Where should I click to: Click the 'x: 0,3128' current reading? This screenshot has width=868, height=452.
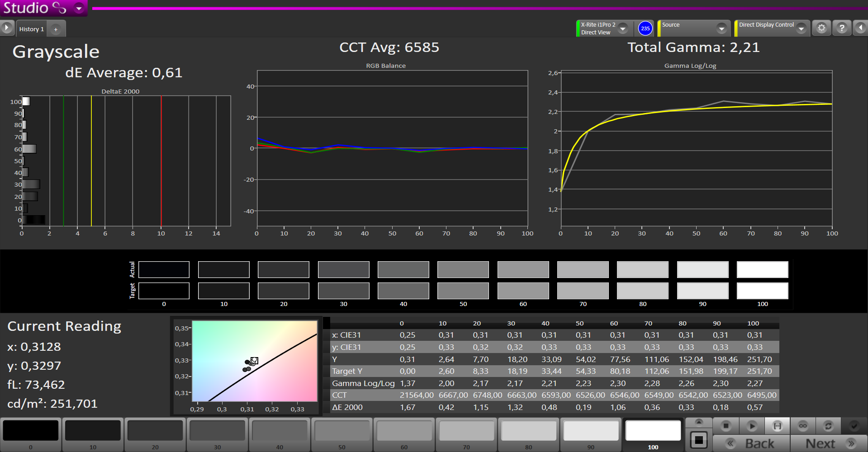(x=34, y=347)
